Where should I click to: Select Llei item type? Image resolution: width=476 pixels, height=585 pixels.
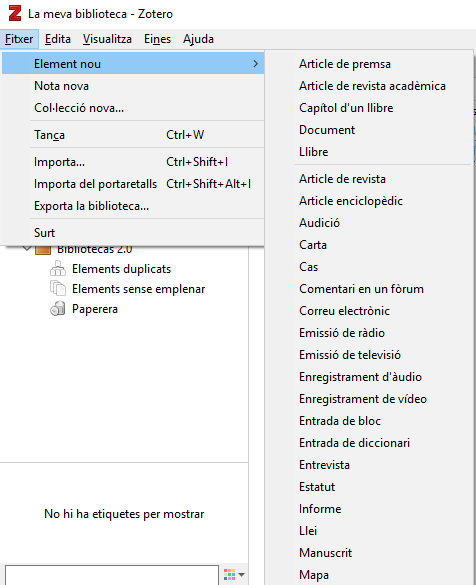click(369, 531)
